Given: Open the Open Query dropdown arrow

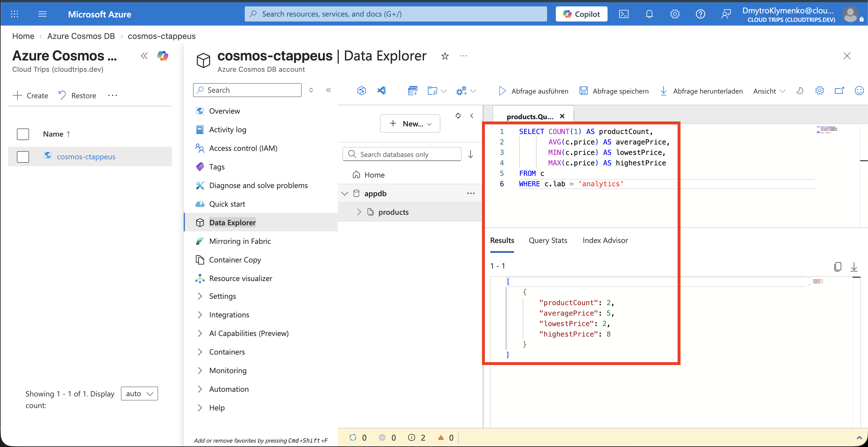Looking at the screenshot, I should pos(443,91).
